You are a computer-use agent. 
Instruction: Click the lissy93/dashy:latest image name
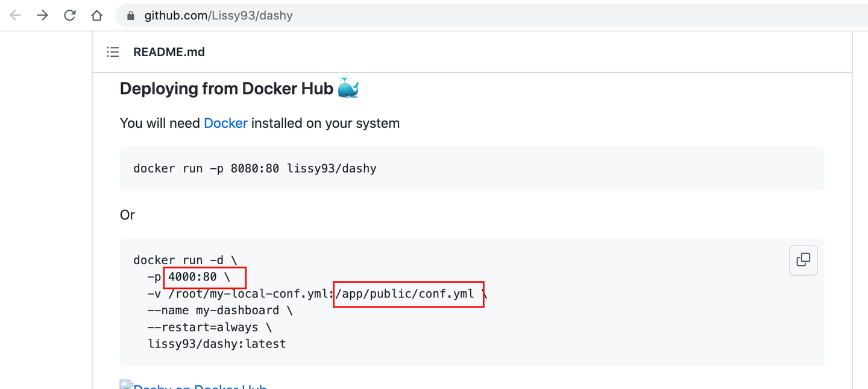216,344
